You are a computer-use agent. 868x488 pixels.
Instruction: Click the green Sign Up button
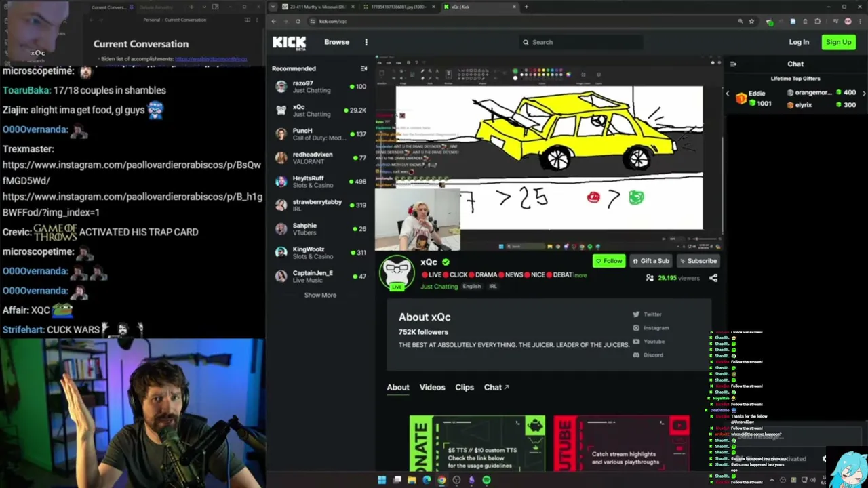click(x=838, y=42)
